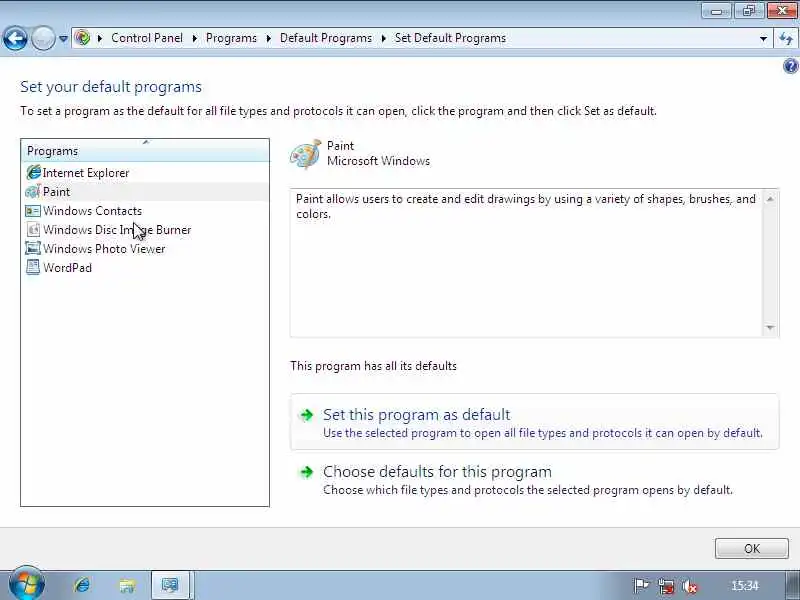
Task: Expand arrow after Default Programs breadcrumb
Action: [x=384, y=38]
